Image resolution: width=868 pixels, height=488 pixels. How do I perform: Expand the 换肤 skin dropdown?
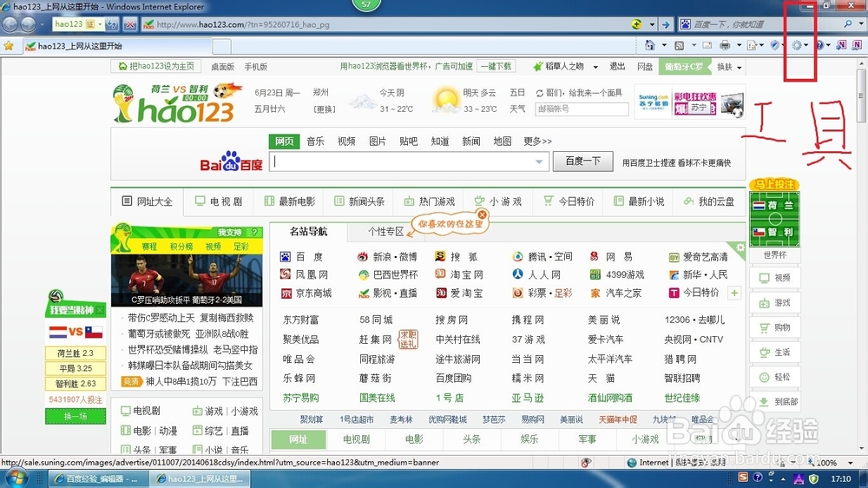(739, 67)
